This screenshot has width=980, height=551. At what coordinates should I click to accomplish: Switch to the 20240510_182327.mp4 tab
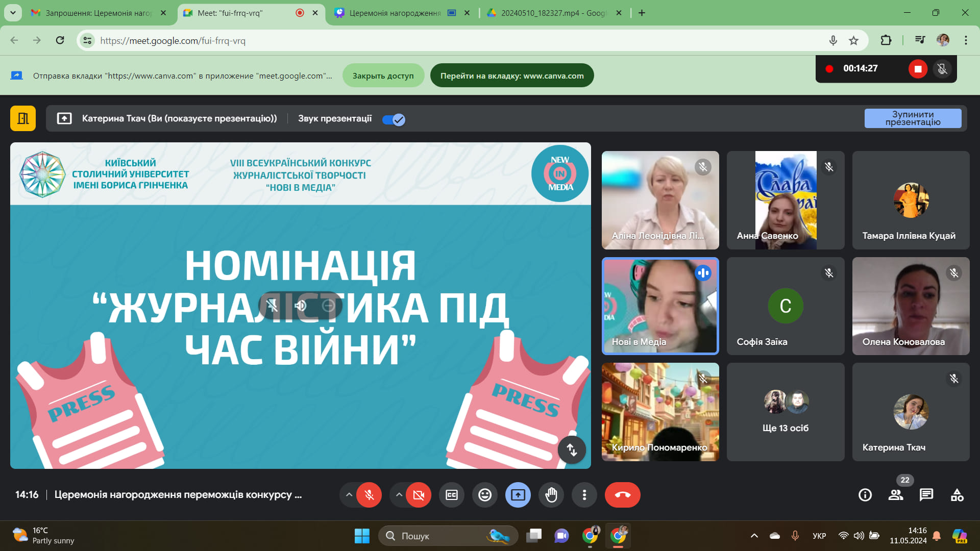click(x=552, y=13)
